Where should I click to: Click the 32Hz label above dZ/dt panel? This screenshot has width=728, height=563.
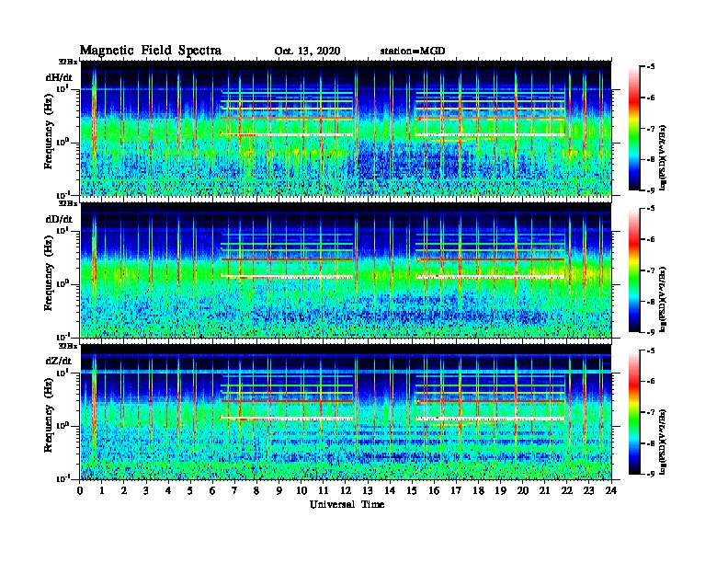point(68,346)
